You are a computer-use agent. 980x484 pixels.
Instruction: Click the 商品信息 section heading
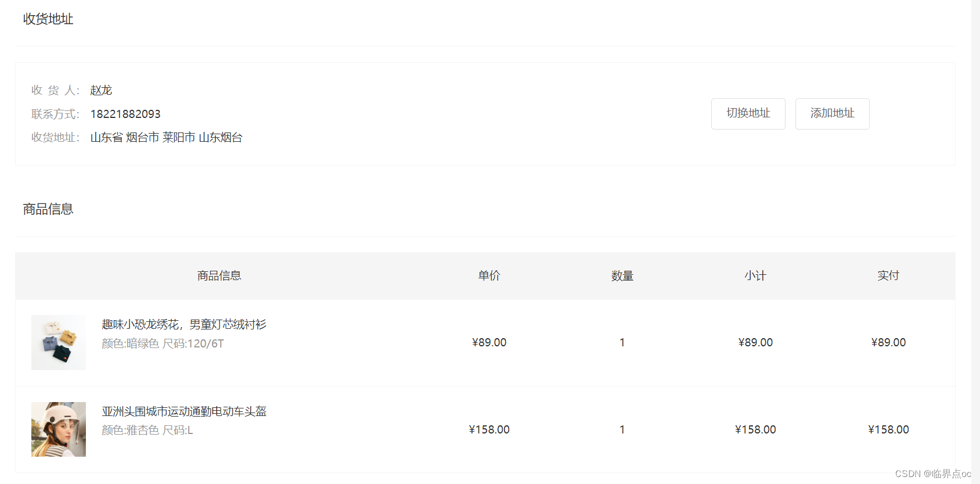(x=47, y=209)
